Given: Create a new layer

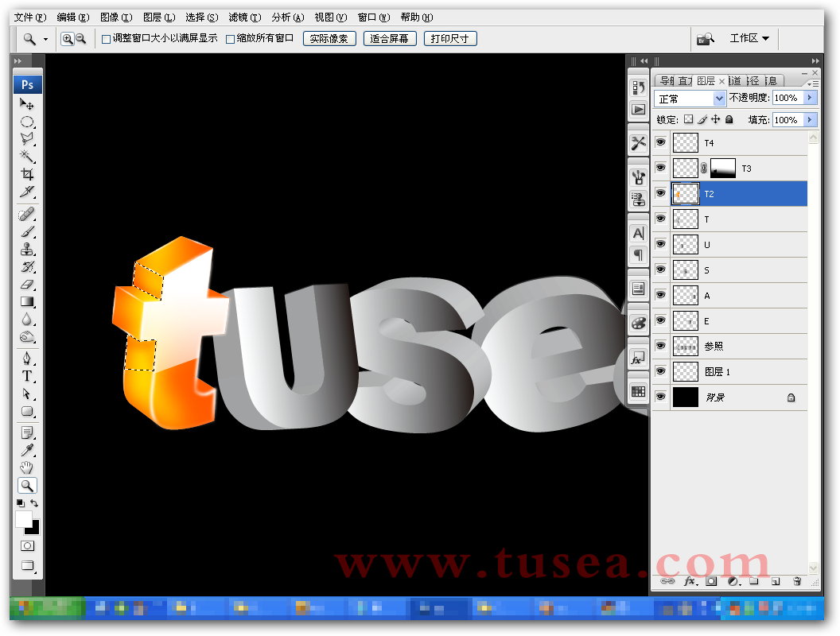Looking at the screenshot, I should [776, 581].
